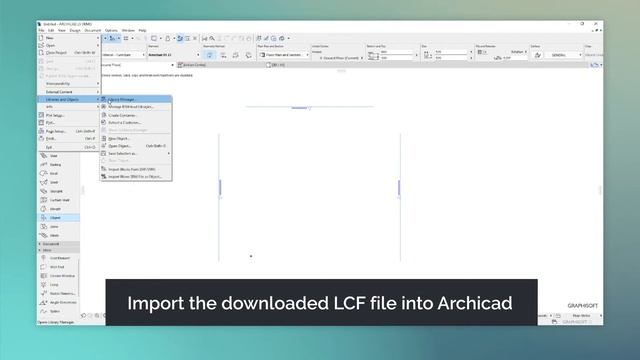Screen dimensions: 640x360
Task: Select the Radial Dimension tool
Action: [x=58, y=293]
